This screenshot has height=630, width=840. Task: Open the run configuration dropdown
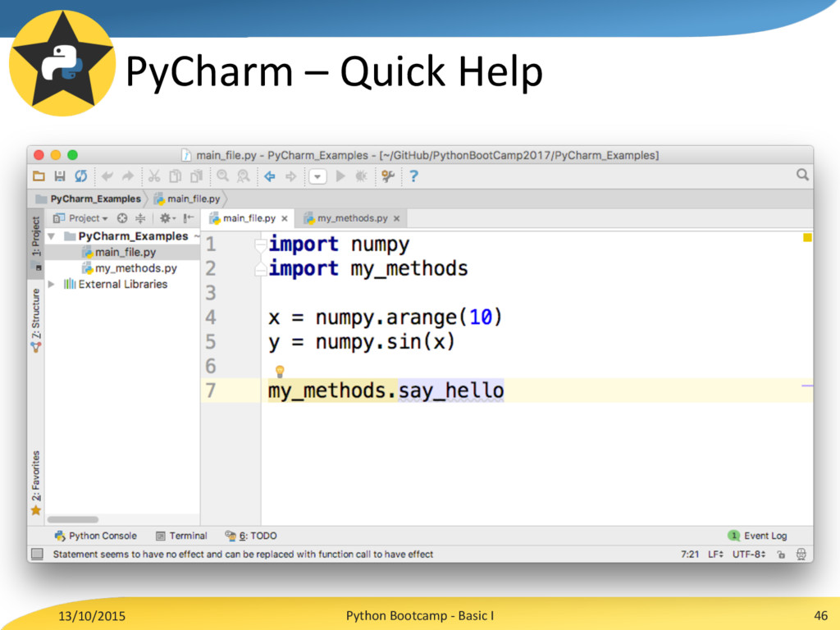(317, 176)
